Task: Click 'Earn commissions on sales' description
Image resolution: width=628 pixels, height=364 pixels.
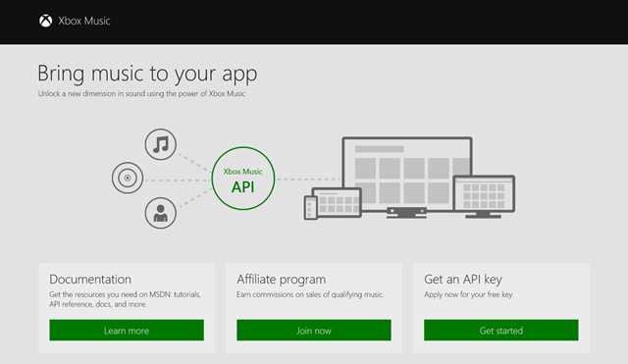Action: coord(310,294)
